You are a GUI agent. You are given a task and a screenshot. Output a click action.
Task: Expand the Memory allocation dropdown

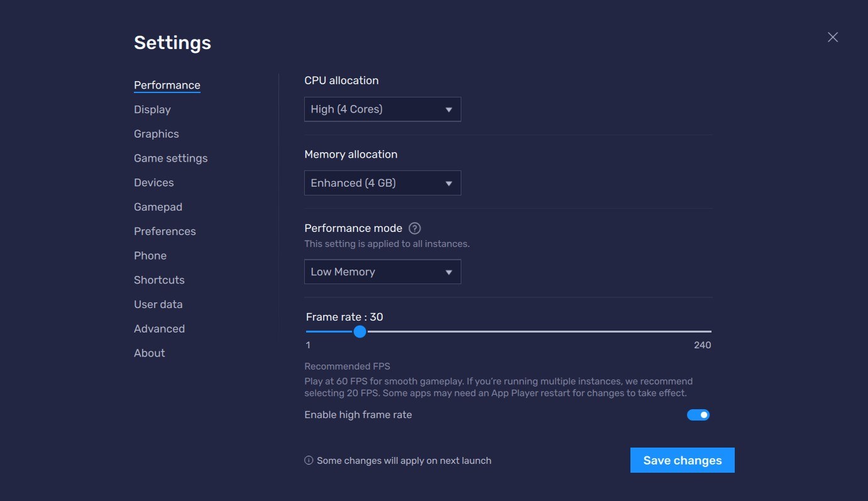382,183
